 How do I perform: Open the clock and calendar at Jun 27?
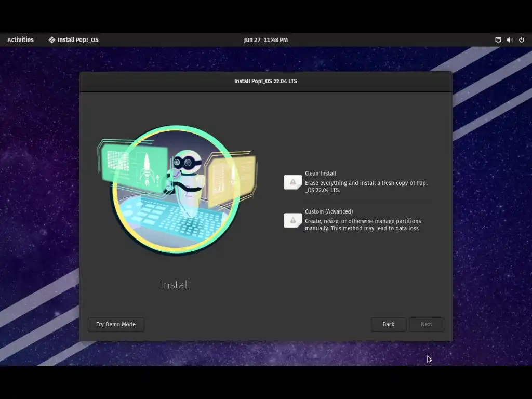coord(265,39)
